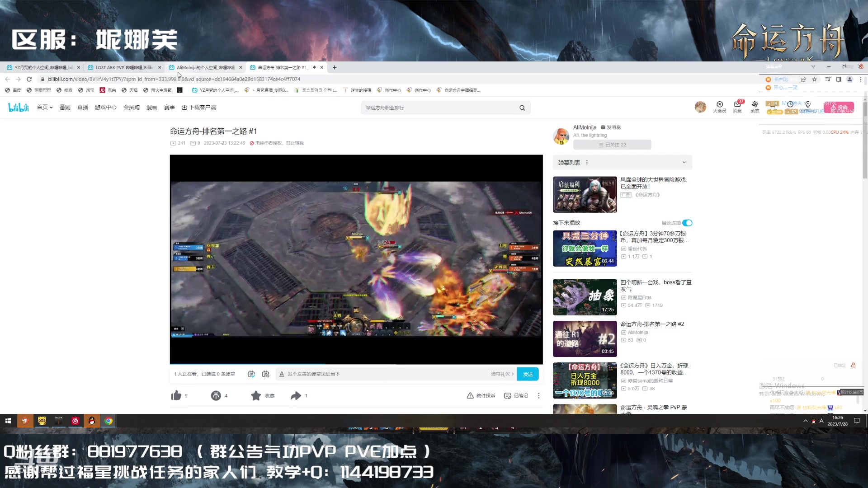Open danmaku text style 'A' icon
The image size is (868, 488).
(282, 374)
